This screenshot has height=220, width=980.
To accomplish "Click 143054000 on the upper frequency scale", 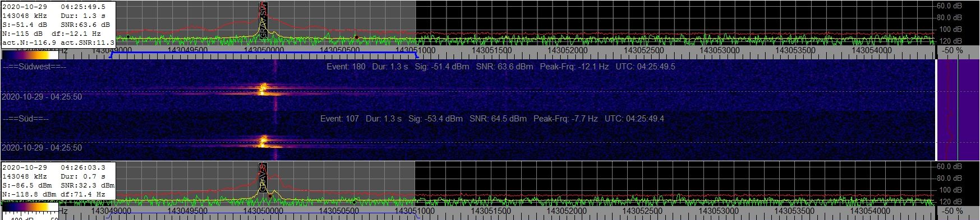I will click(x=871, y=50).
